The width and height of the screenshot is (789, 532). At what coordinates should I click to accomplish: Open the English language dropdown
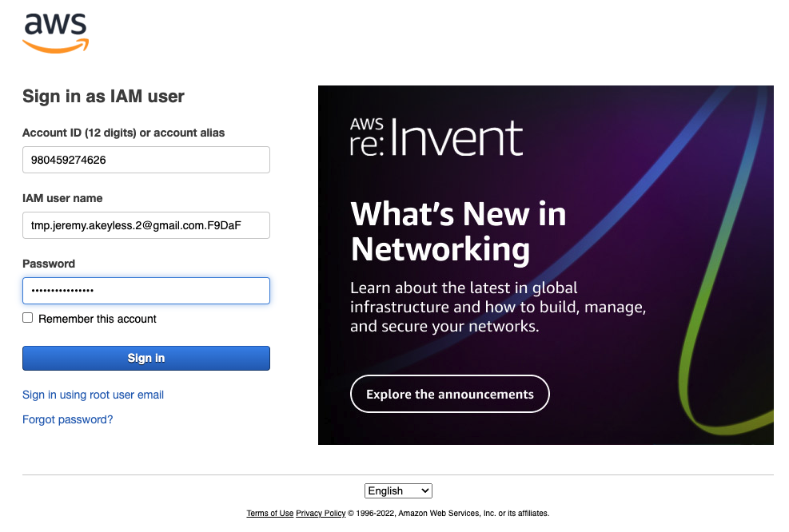pyautogui.click(x=398, y=490)
